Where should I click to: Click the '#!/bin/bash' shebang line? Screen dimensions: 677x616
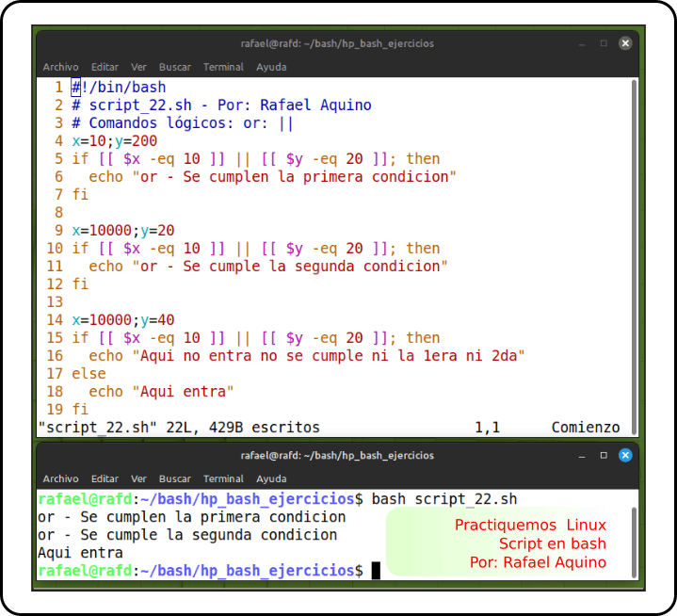tap(119, 88)
